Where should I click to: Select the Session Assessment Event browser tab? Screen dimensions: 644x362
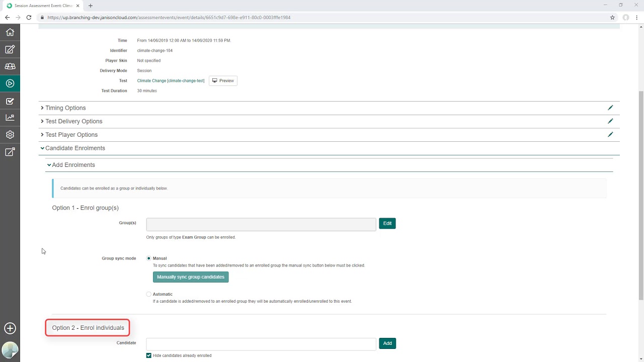click(x=43, y=6)
